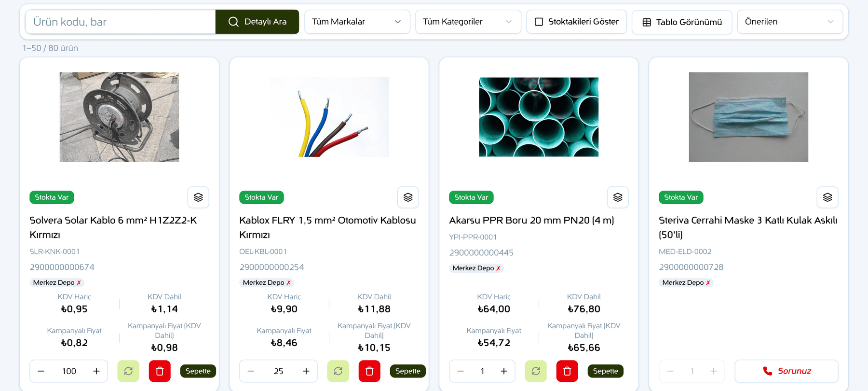Refresh cart item Solvera Solar Kablo
Viewport: 868px width, 391px height.
(128, 371)
